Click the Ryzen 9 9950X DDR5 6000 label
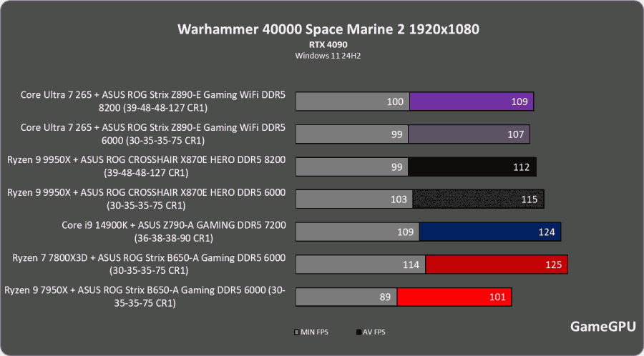Viewport: 644px width, 356px height. (x=146, y=199)
